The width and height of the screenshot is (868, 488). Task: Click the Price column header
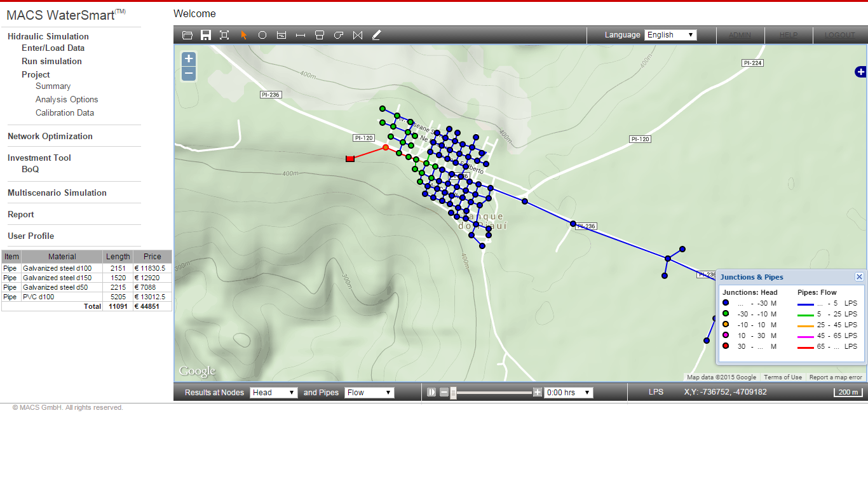[x=153, y=257]
